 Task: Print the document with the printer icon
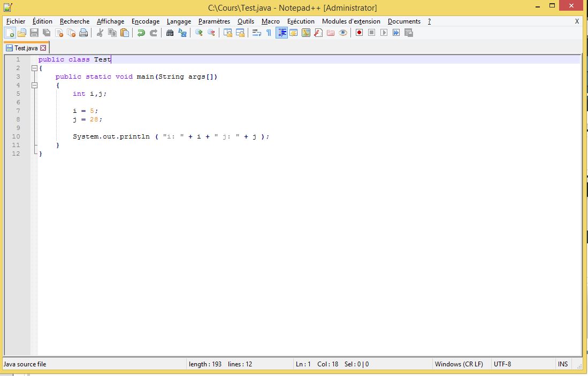tap(83, 33)
